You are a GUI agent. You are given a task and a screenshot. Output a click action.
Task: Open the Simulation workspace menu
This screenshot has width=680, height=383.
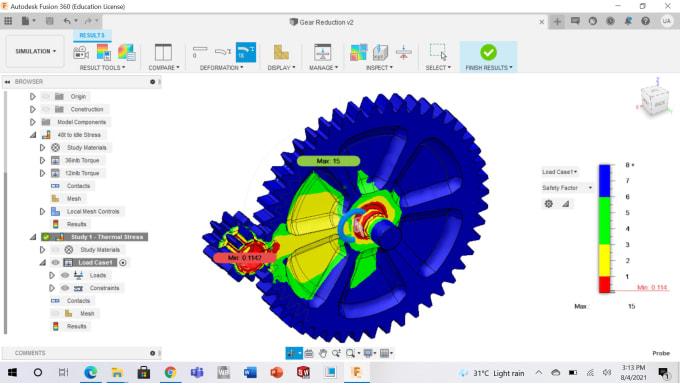tap(36, 51)
